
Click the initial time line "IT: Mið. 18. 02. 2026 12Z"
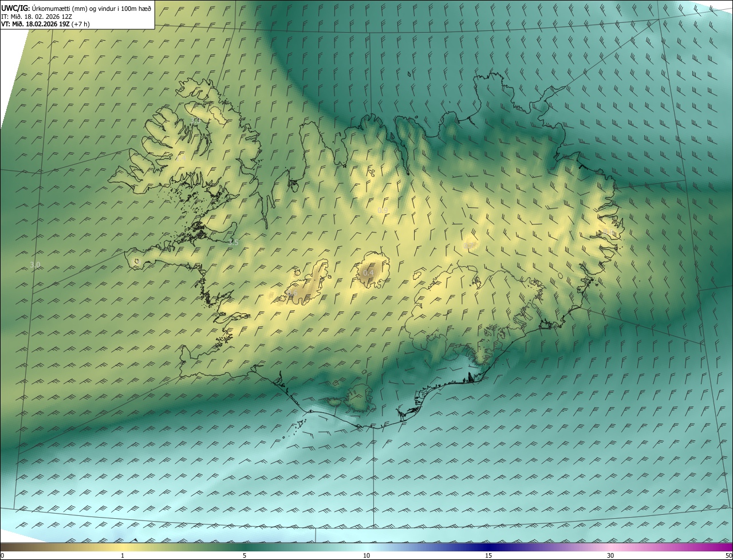37,17
